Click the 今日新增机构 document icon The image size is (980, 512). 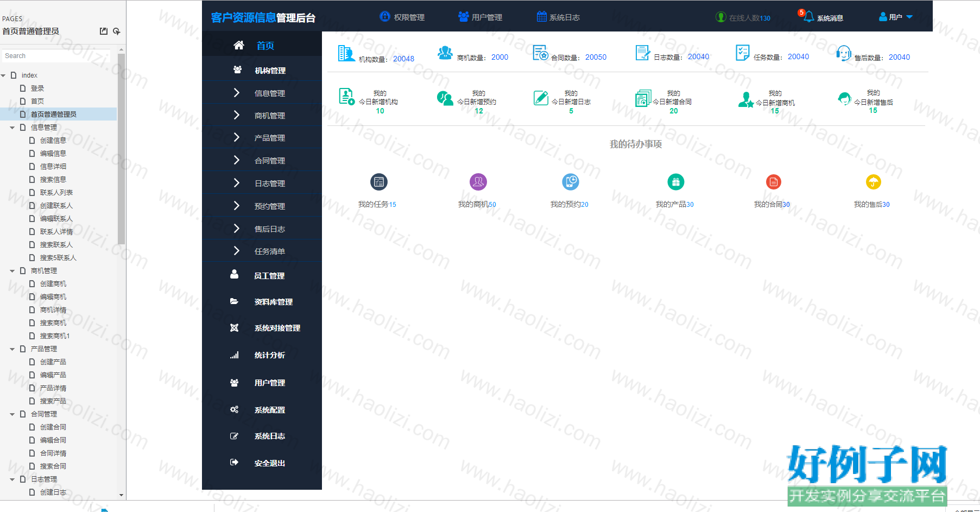[x=346, y=97]
